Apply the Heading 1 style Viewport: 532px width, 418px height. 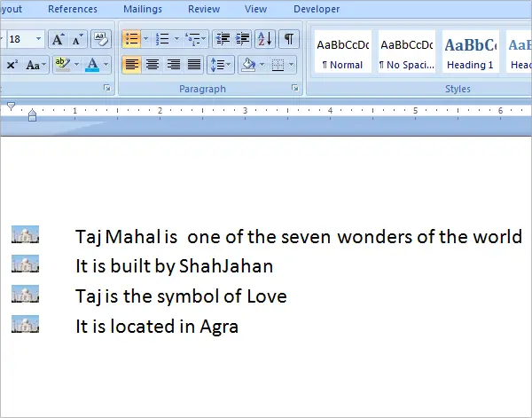tap(471, 51)
